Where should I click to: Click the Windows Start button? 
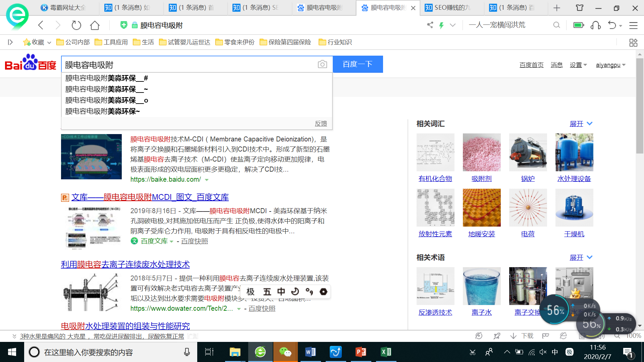(12, 352)
